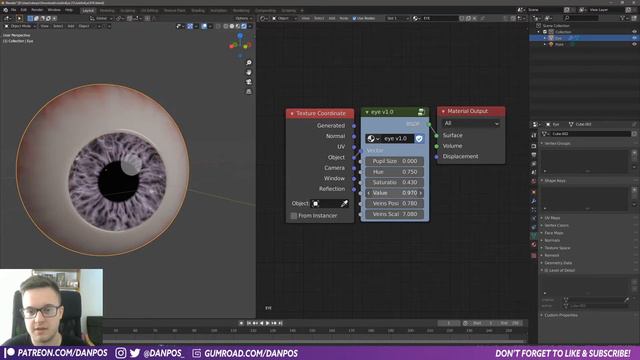Select the Layout workspace tab
The height and width of the screenshot is (360, 640).
pos(88,10)
